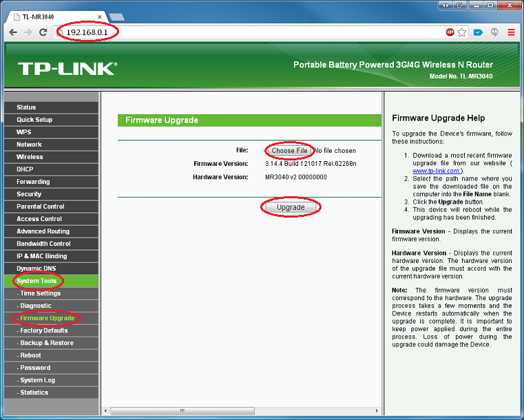Click the 'No file chosen' text

click(335, 151)
